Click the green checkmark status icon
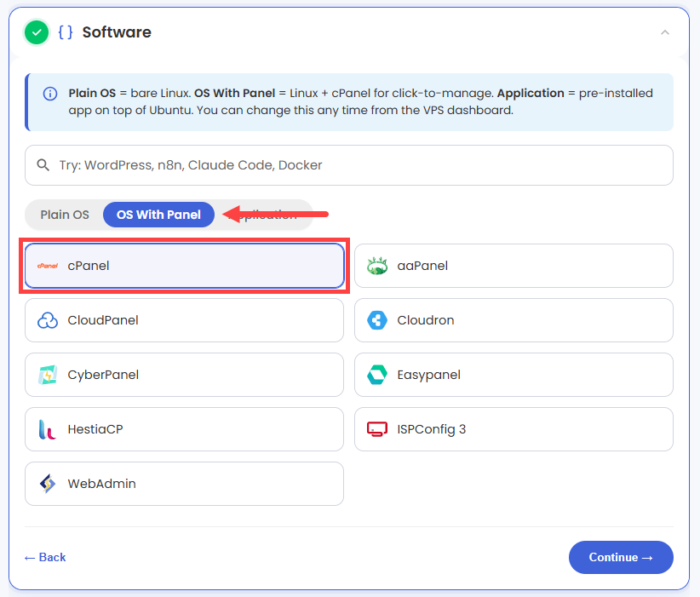 pos(37,32)
